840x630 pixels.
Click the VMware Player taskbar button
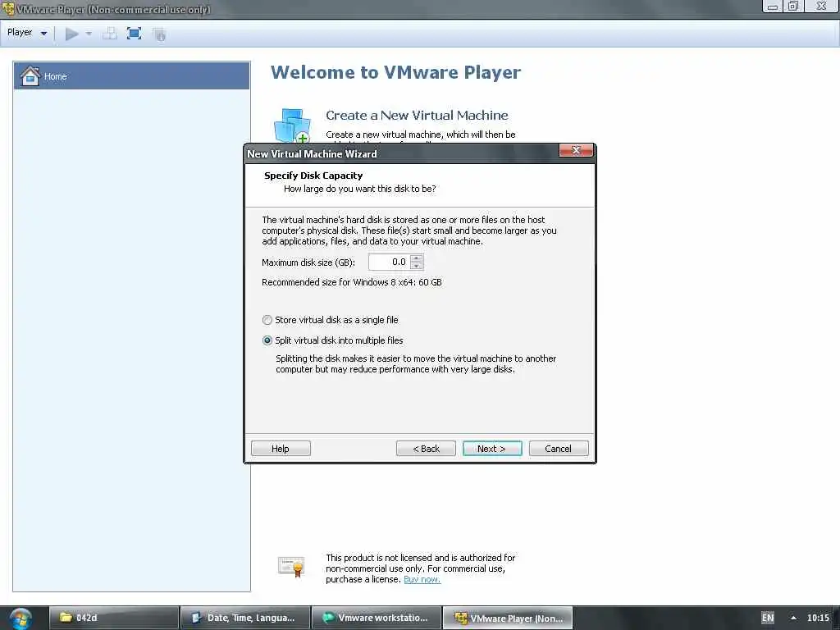tap(508, 618)
